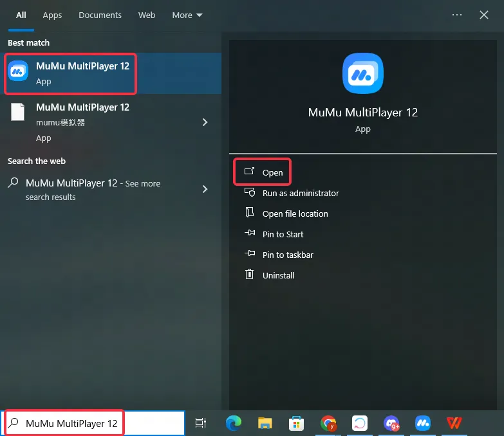
Task: Click the Uninstall trash can icon
Action: 250,274
